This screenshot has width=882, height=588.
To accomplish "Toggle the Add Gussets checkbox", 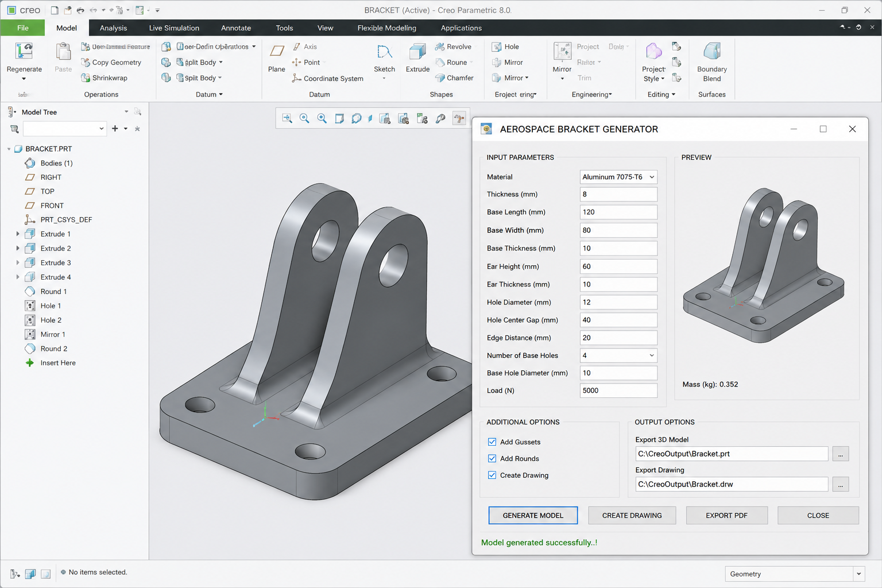I will (x=492, y=442).
